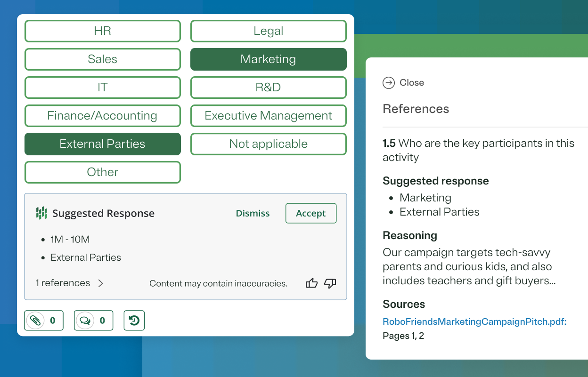Screen dimensions: 588x377
Task: Dismiss the suggested response
Action: [x=253, y=213]
